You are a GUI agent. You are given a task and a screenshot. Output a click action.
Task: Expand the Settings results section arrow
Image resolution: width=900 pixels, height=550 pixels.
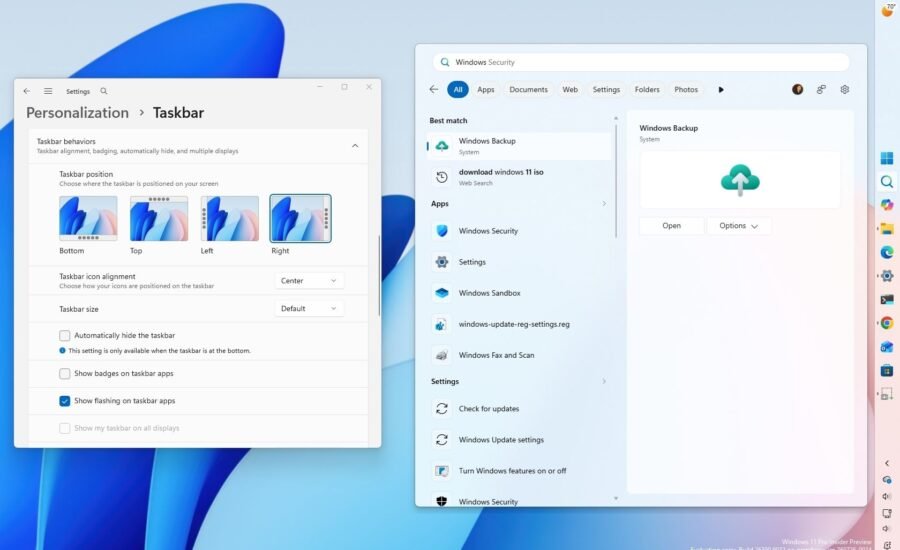[x=604, y=381]
